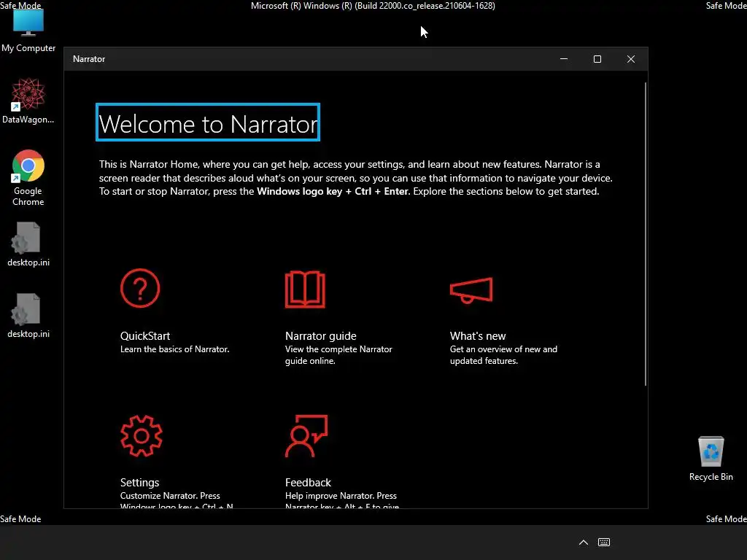Image resolution: width=747 pixels, height=560 pixels.
Task: Close the Narrator window
Action: [631, 59]
